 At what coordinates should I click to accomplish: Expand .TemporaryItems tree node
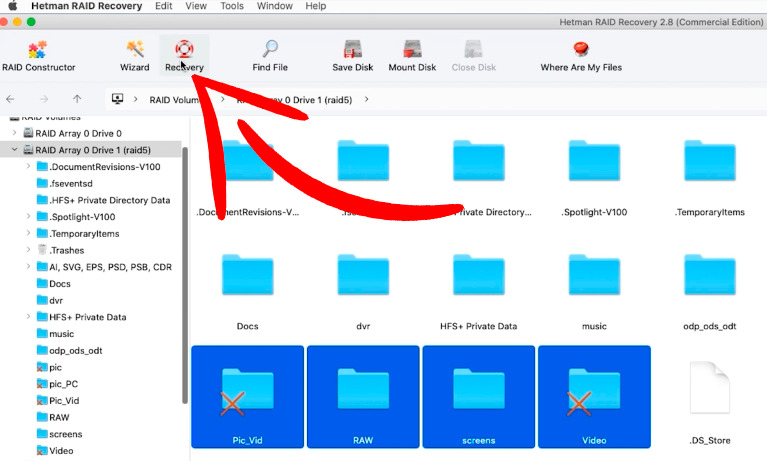pos(28,233)
